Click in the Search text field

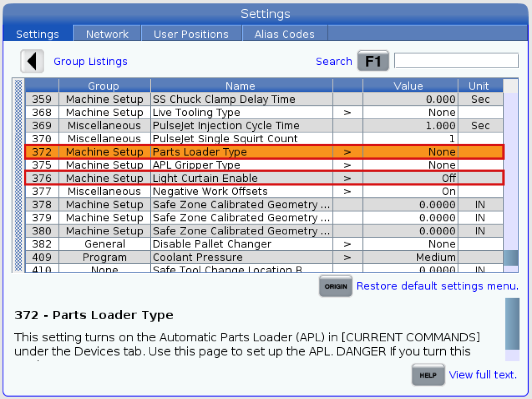pyautogui.click(x=456, y=61)
